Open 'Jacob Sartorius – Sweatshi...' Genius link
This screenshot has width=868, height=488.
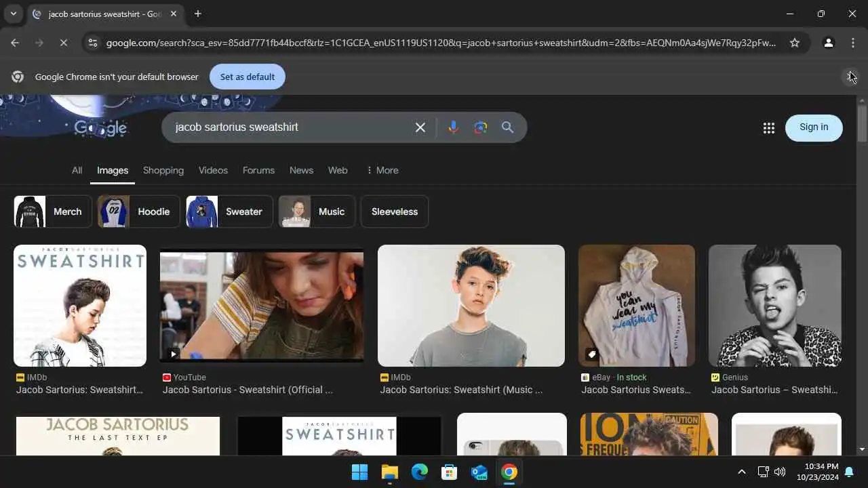(x=774, y=390)
